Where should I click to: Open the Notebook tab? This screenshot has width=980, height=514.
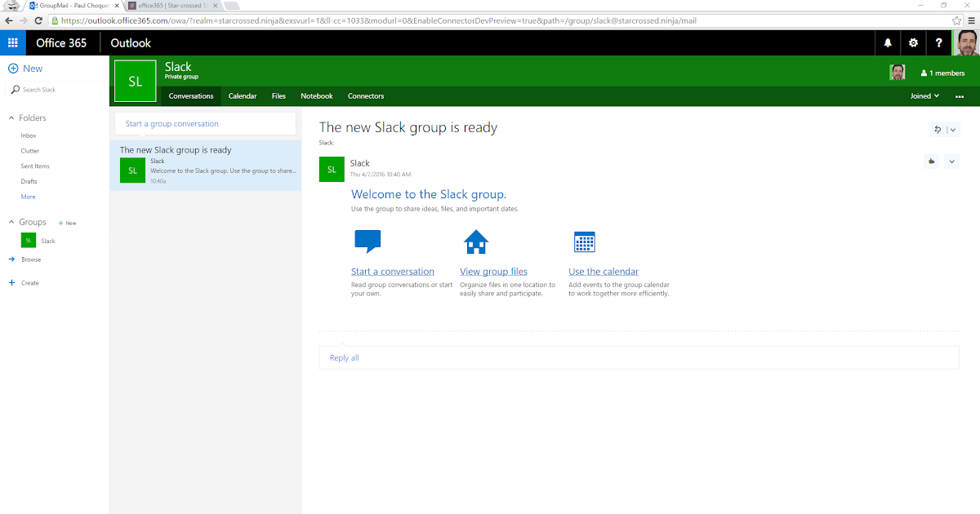tap(317, 96)
